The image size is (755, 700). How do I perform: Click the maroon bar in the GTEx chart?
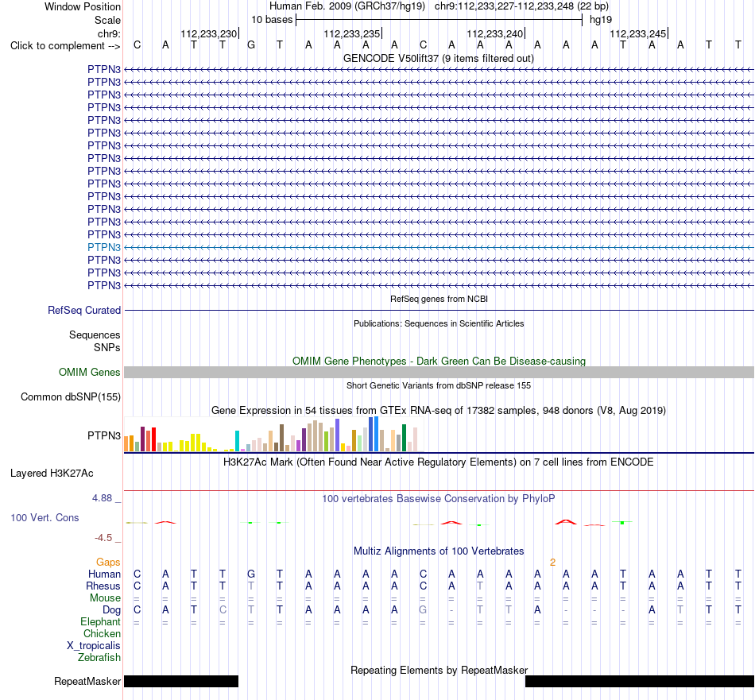point(142,439)
